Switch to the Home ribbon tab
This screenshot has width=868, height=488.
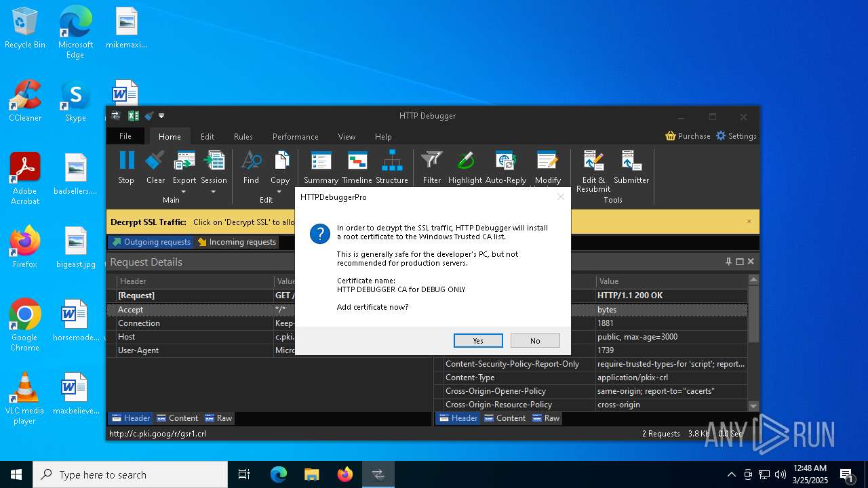[170, 136]
